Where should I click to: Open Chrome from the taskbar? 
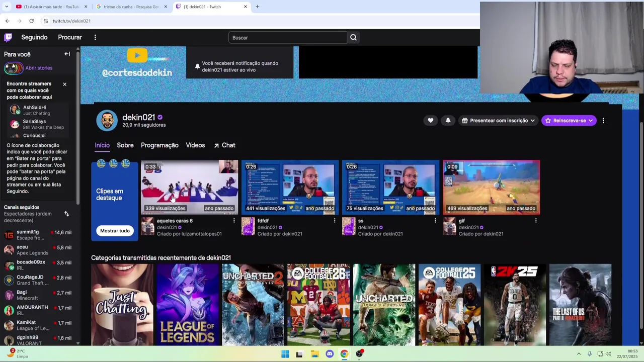(344, 354)
